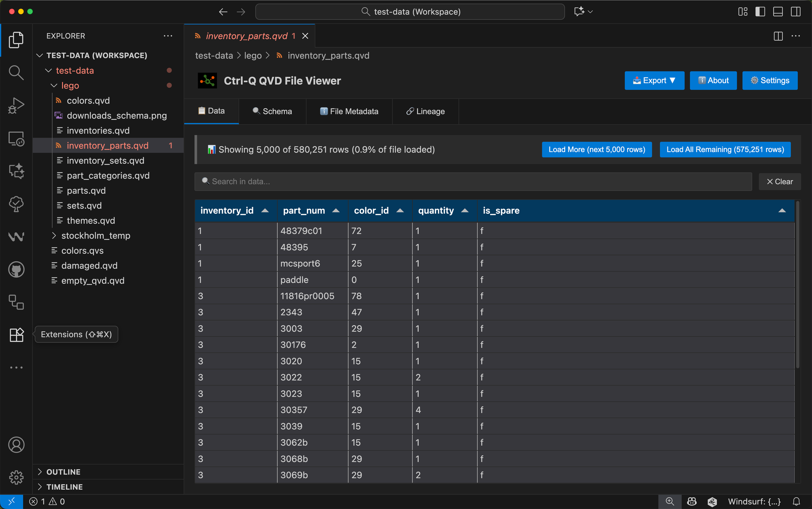812x509 pixels.
Task: Open Run and Debug view
Action: click(x=16, y=106)
